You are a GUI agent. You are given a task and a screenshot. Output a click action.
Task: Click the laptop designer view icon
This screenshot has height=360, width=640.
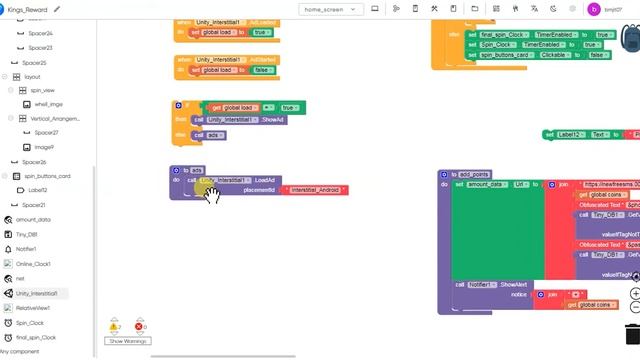tap(375, 9)
